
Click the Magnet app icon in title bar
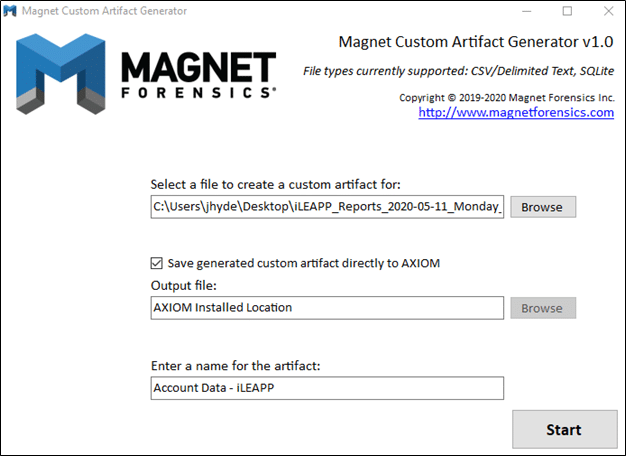coord(10,11)
